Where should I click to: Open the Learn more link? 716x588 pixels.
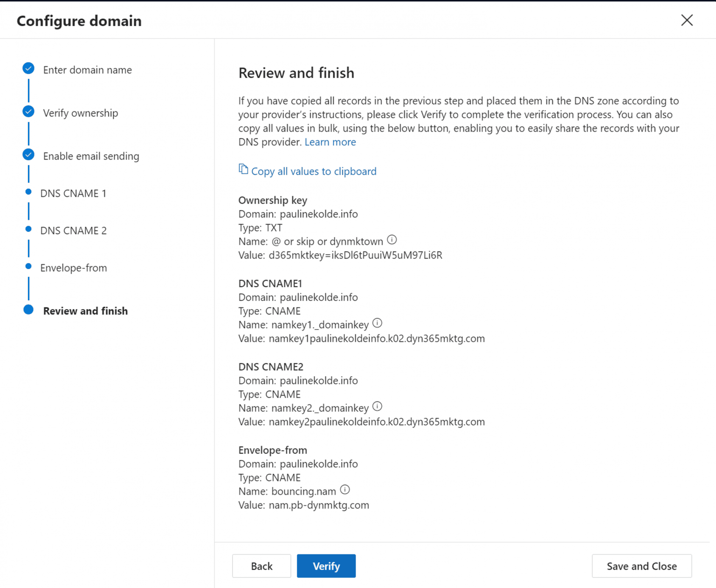330,142
